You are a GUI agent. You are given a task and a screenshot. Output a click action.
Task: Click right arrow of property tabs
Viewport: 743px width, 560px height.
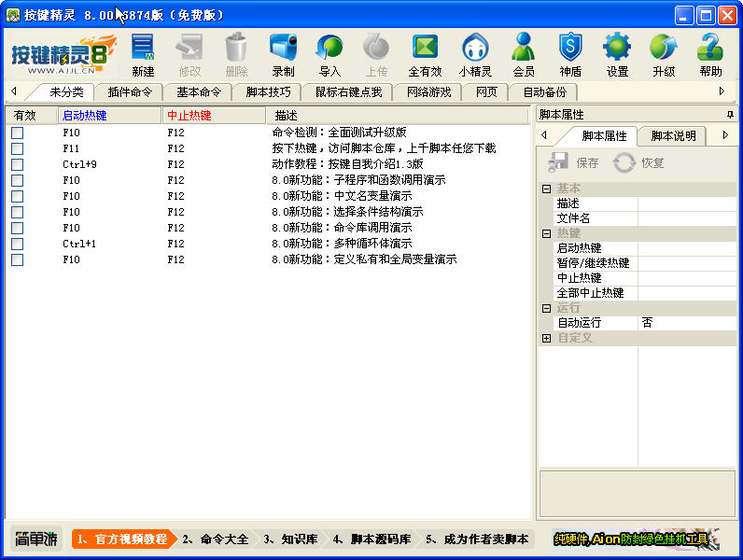725,135
